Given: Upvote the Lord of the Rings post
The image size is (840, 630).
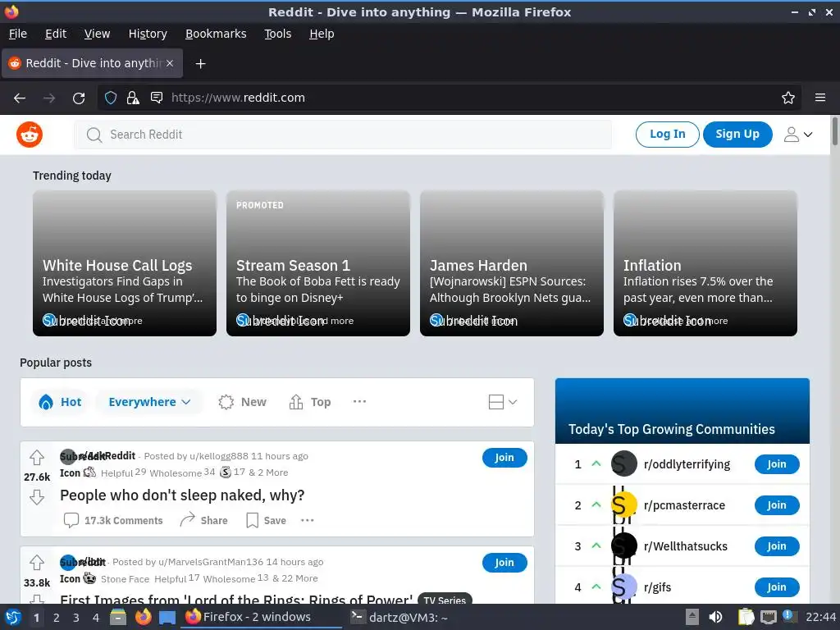Looking at the screenshot, I should pyautogui.click(x=37, y=563).
